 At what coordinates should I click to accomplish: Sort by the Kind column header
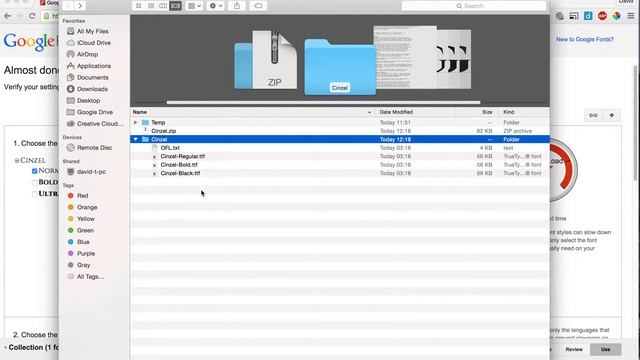click(x=524, y=112)
